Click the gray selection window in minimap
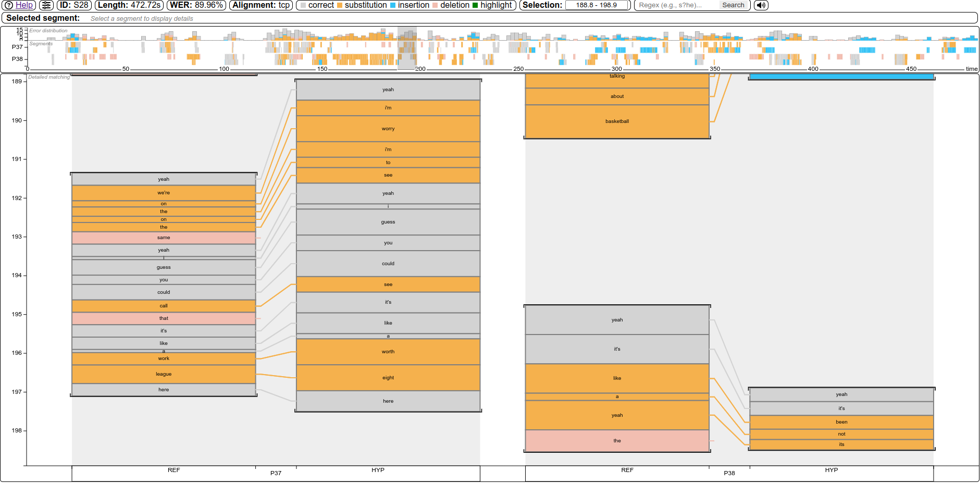Viewport: 980px width, 483px height. coord(407,48)
